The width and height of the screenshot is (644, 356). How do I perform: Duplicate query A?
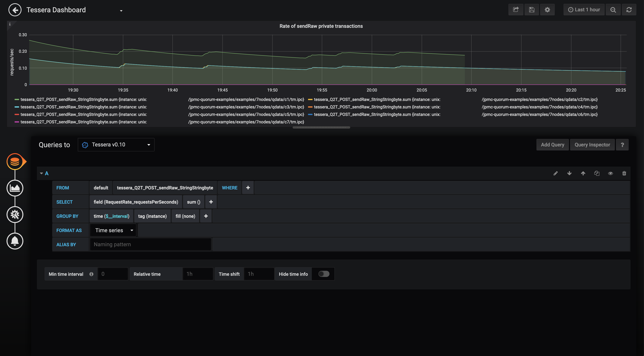597,173
